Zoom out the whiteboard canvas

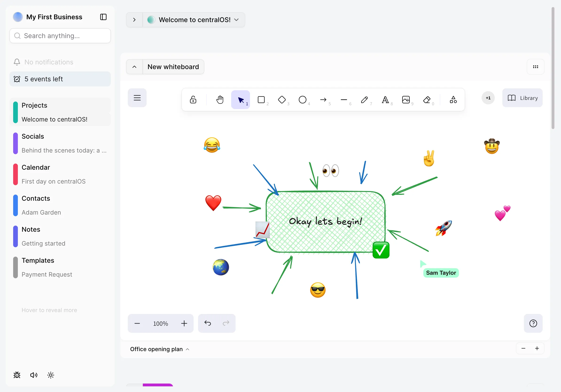(x=137, y=323)
